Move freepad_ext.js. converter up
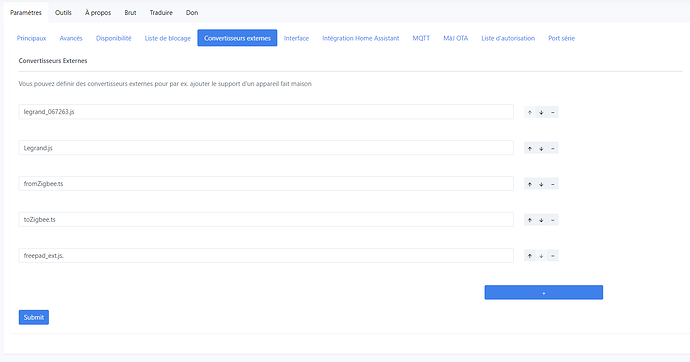Image resolution: width=690 pixels, height=362 pixels. click(x=529, y=256)
